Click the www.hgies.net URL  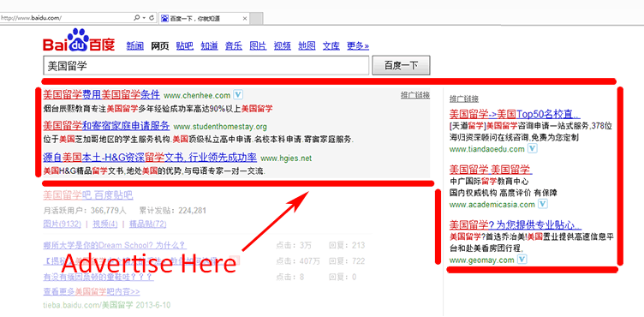(286, 158)
